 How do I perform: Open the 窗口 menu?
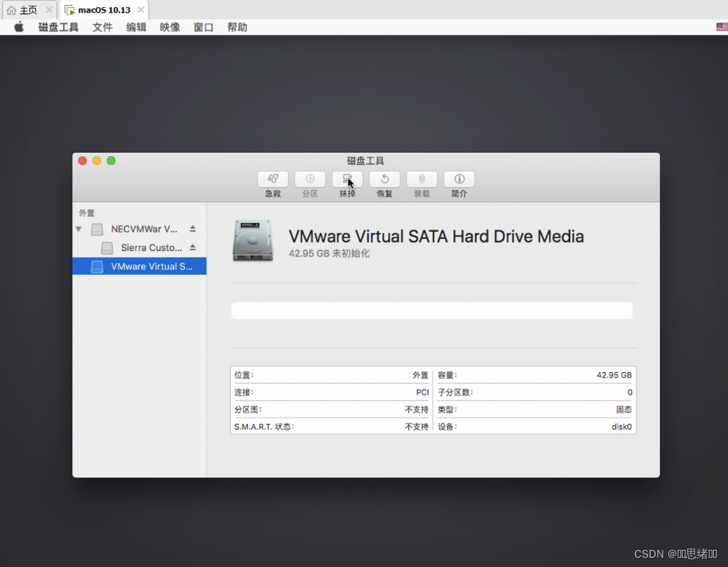point(203,27)
